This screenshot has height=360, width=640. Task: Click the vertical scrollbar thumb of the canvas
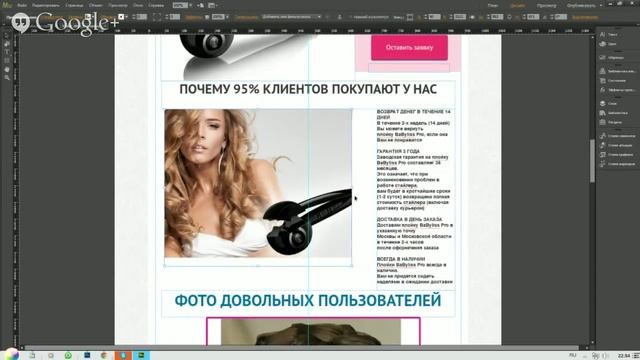[592, 161]
